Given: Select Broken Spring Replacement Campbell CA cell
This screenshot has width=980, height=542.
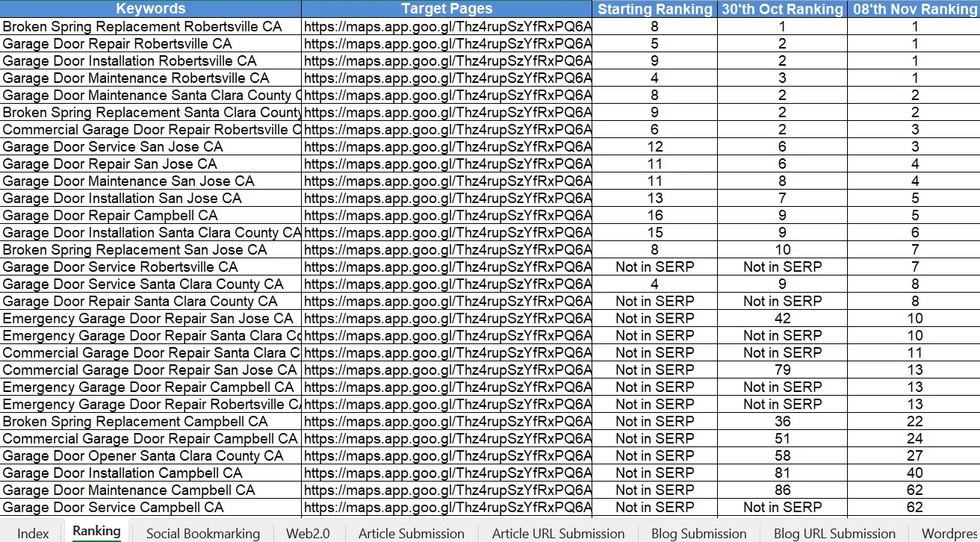Looking at the screenshot, I should tap(151, 421).
